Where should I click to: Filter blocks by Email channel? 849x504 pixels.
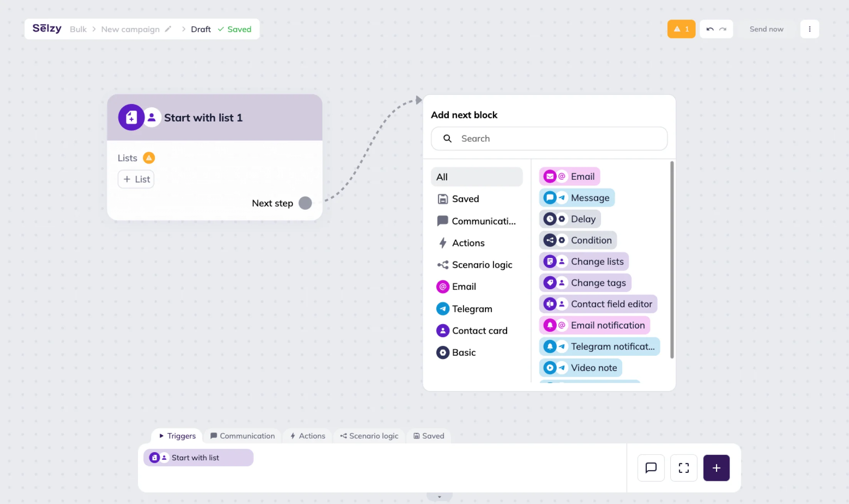477,287
